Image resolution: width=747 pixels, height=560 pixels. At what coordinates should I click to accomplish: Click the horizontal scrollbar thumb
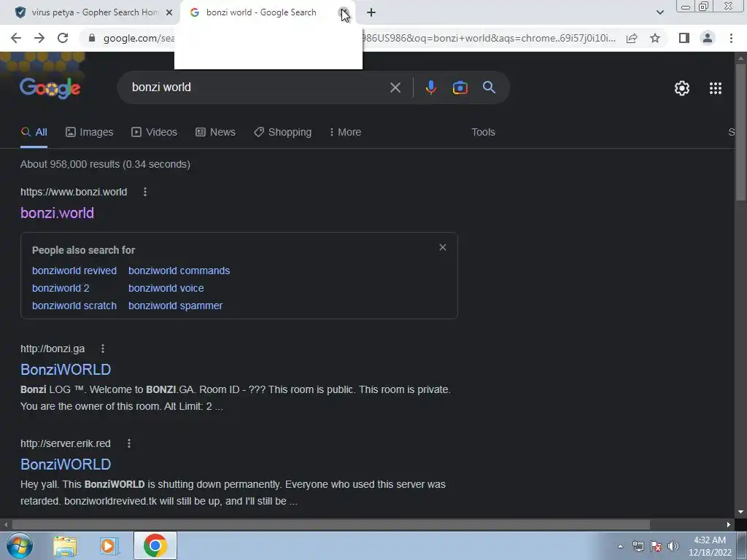point(330,525)
